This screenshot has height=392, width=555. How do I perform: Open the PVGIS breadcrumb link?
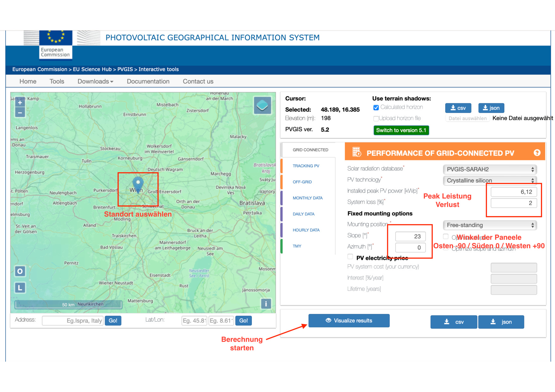pos(125,69)
